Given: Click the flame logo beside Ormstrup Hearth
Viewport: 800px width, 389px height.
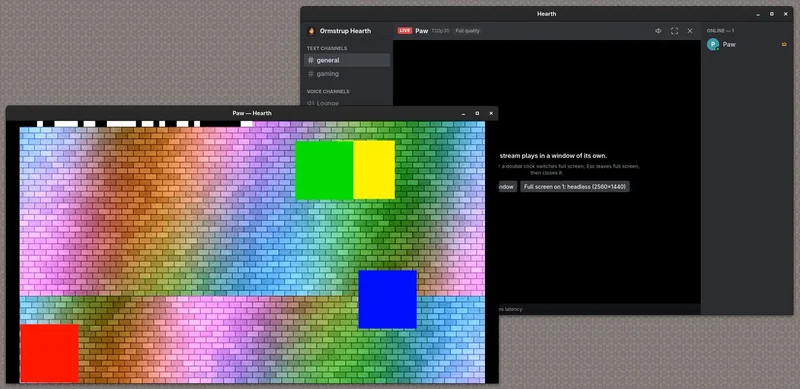Looking at the screenshot, I should [x=312, y=31].
